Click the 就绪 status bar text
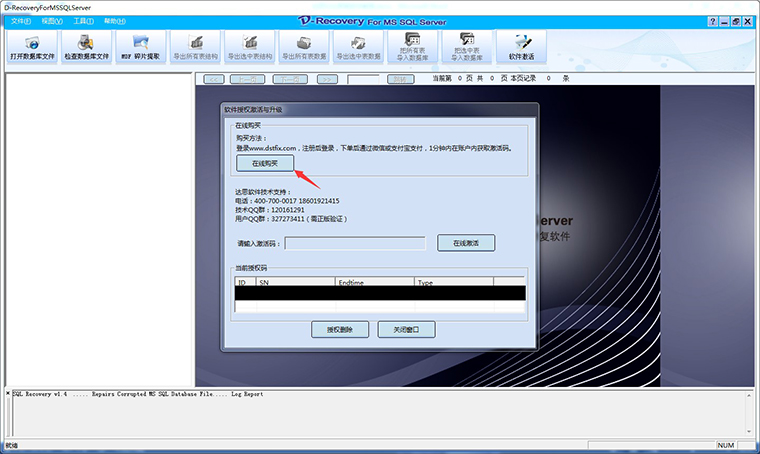The height and width of the screenshot is (454, 760). click(12, 445)
